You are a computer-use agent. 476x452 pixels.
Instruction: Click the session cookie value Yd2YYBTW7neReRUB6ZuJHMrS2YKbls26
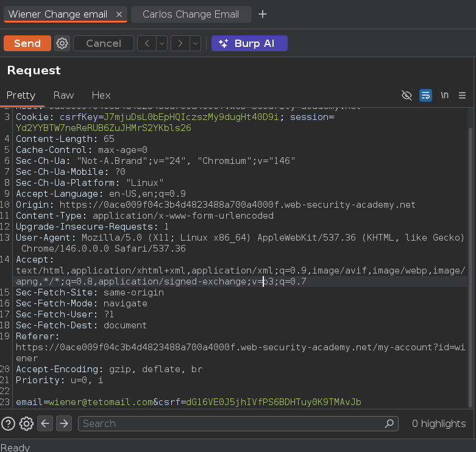click(104, 128)
